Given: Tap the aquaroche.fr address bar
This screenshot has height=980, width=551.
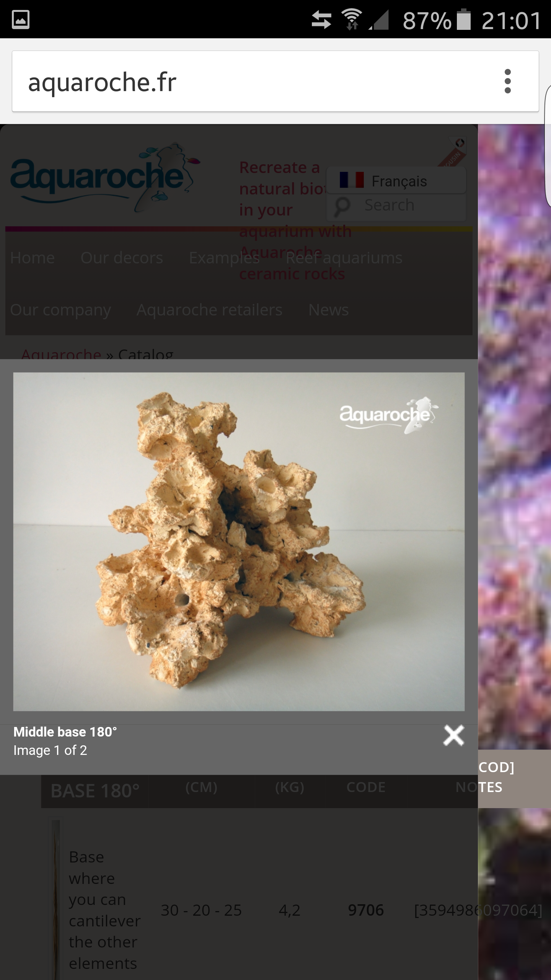Looking at the screenshot, I should pos(253,81).
